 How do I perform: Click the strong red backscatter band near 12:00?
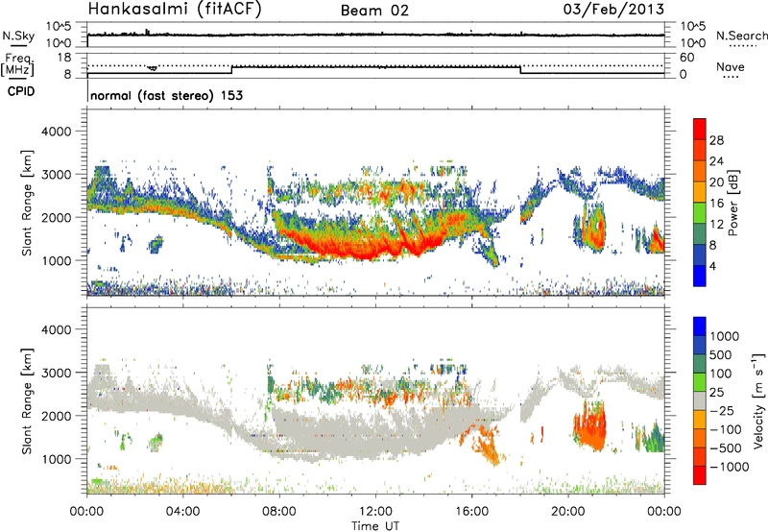(368, 248)
